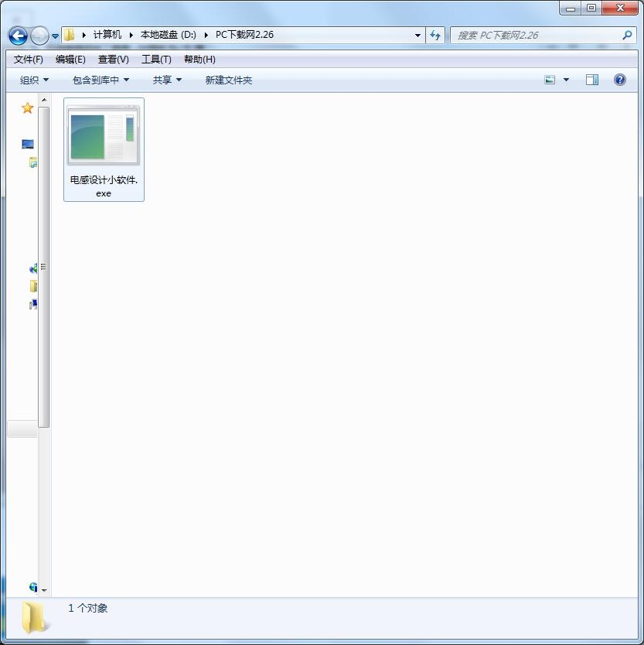Click 新建文件夹 button
Image resolution: width=644 pixels, height=645 pixels.
pos(229,80)
